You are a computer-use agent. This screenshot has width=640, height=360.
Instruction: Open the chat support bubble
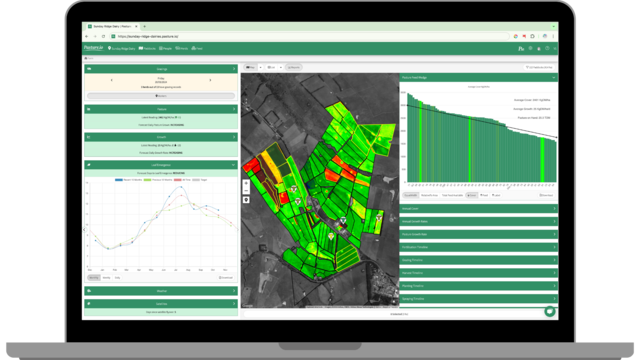(550, 311)
